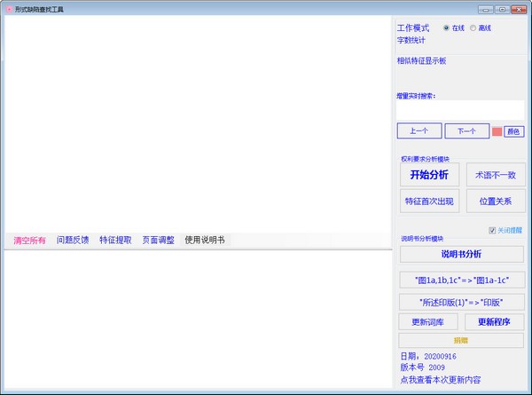This screenshot has height=395, width=532.
Task: Click the 字数统计 label
Action: 411,40
